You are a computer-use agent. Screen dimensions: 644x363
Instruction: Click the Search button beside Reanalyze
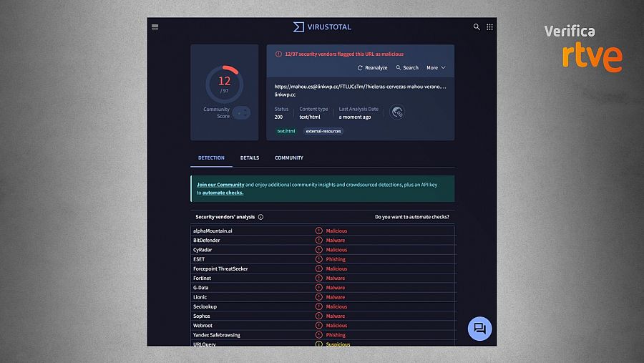(x=407, y=68)
